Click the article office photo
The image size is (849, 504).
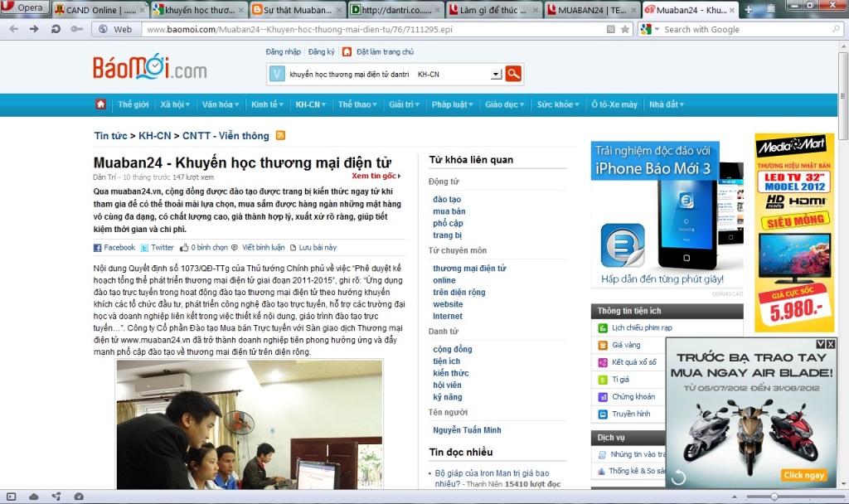tap(250, 424)
